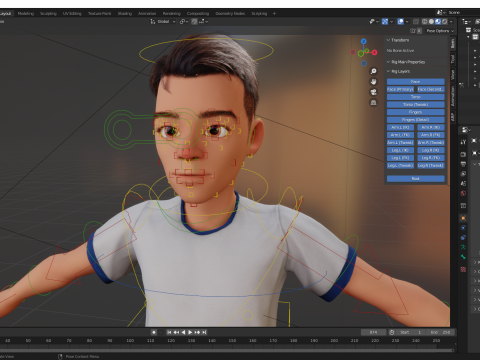Select rendered viewport shading mode
480x360 pixels.
[445, 21]
